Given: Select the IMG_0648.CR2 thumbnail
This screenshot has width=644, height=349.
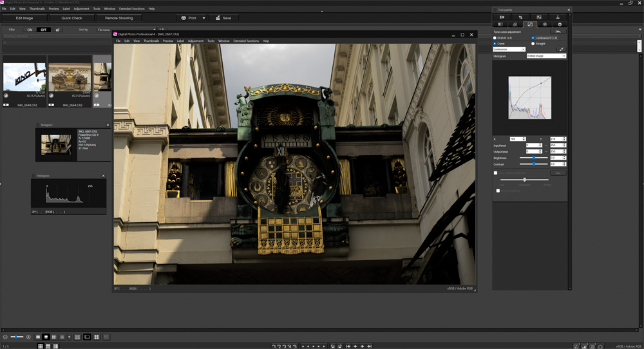Looking at the screenshot, I should tap(24, 81).
